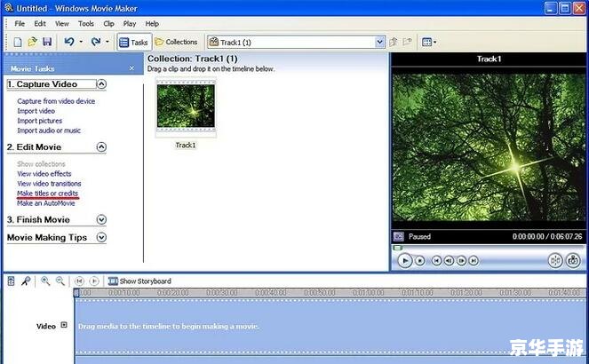Click the Narrate Timeline microphone icon
589x364 pixels.
[26, 281]
